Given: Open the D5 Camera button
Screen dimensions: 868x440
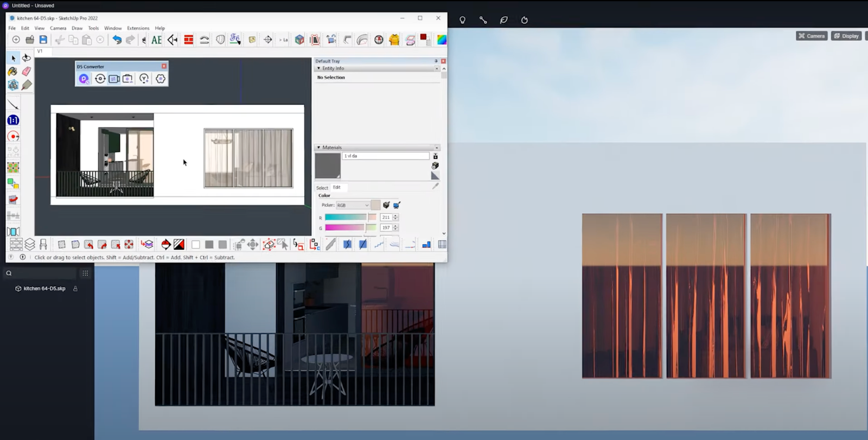Looking at the screenshot, I should pyautogui.click(x=812, y=36).
